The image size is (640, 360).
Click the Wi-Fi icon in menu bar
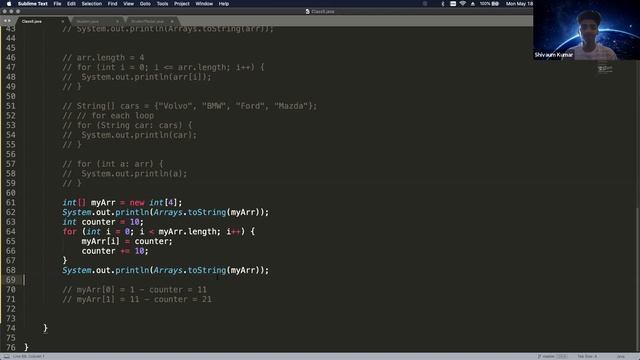(462, 4)
